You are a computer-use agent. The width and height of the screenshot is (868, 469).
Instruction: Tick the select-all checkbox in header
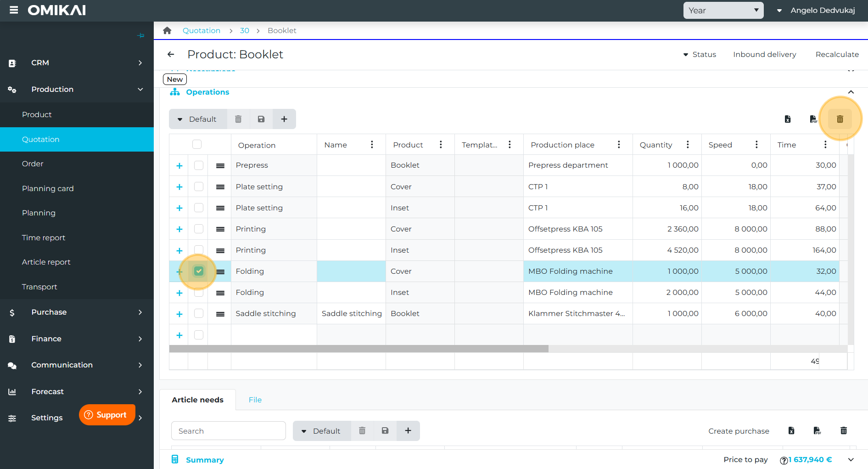coord(197,144)
